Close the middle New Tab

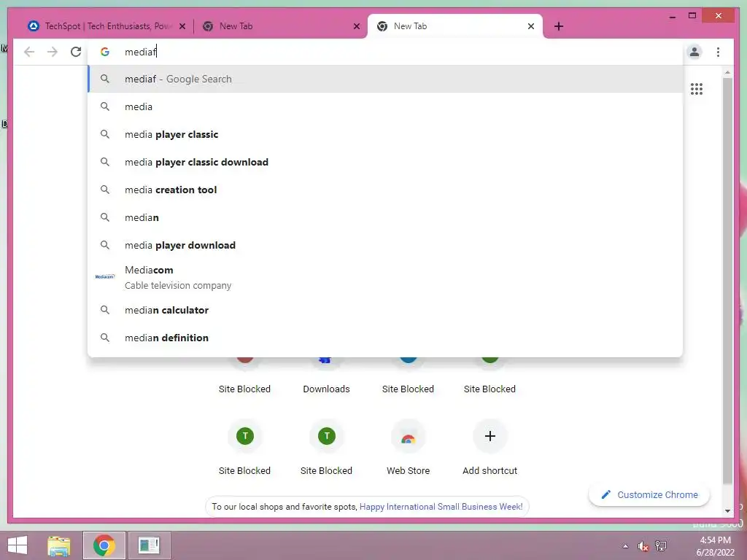356,26
